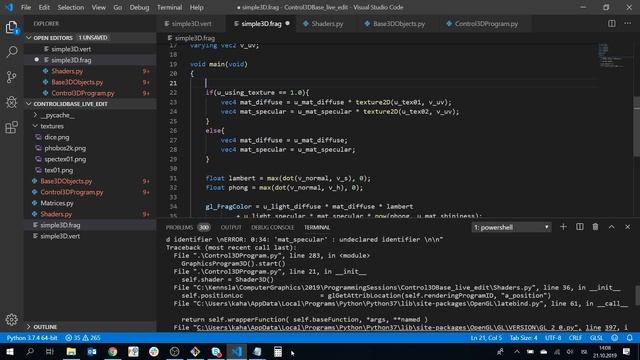Open errors and warnings count in status bar
The height and width of the screenshot is (360, 640).
[x=83, y=338]
